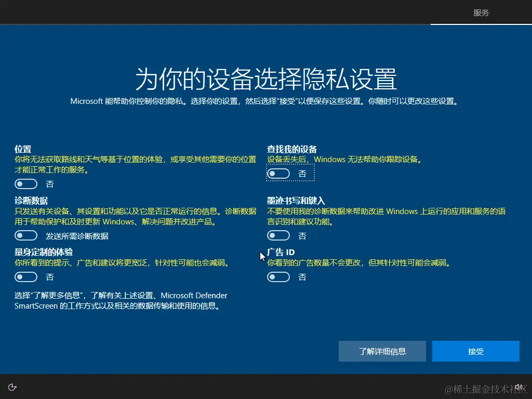Viewport: 532px width, 399px height.
Task: Click the 否 label next to 广告 ID
Action: pyautogui.click(x=302, y=277)
